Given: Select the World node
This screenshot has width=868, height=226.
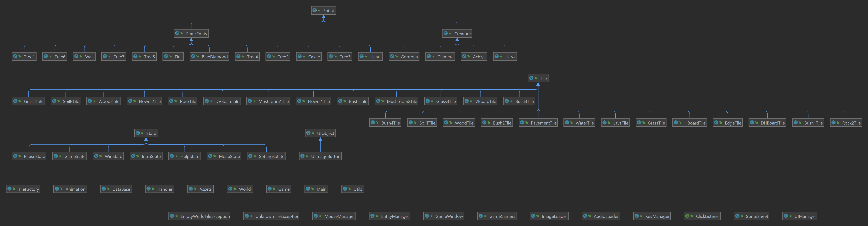Looking at the screenshot, I should pos(240,189).
